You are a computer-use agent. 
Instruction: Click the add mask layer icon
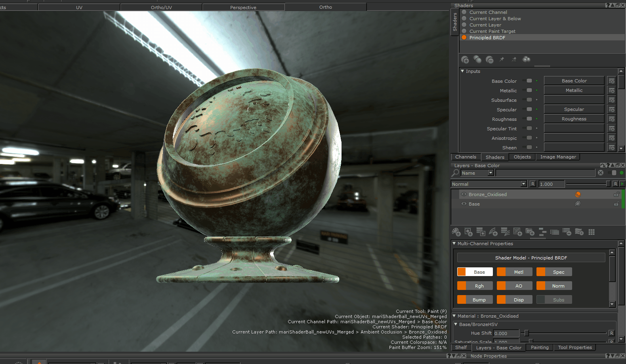(x=469, y=232)
